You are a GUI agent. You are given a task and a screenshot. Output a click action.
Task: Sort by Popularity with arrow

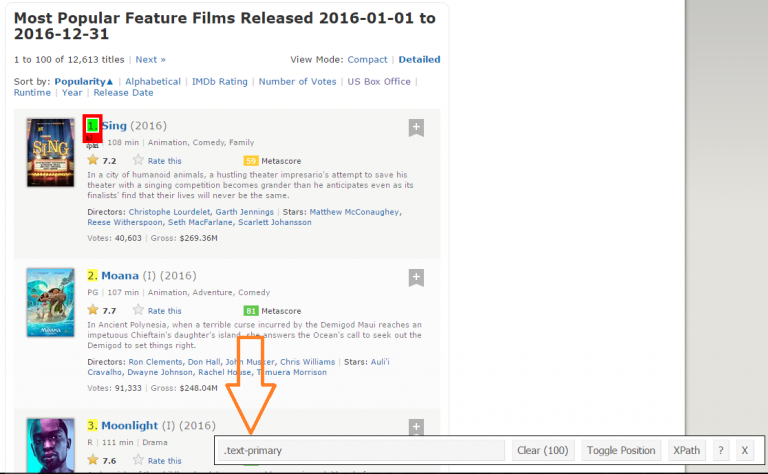pyautogui.click(x=84, y=81)
